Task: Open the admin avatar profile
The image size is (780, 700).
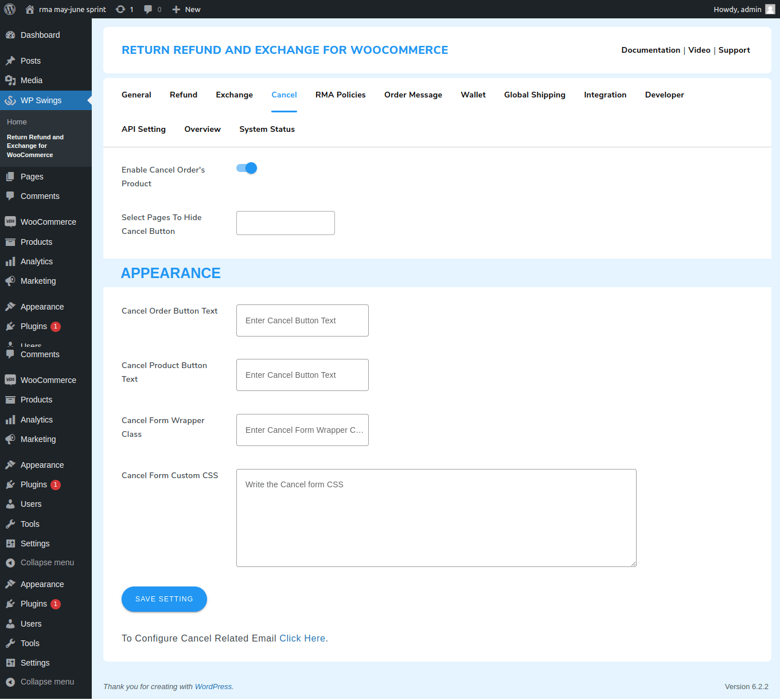Action: [770, 9]
